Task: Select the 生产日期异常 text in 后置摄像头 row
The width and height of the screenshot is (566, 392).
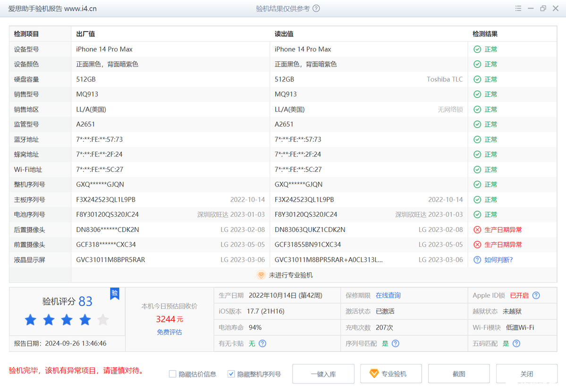Action: click(503, 230)
